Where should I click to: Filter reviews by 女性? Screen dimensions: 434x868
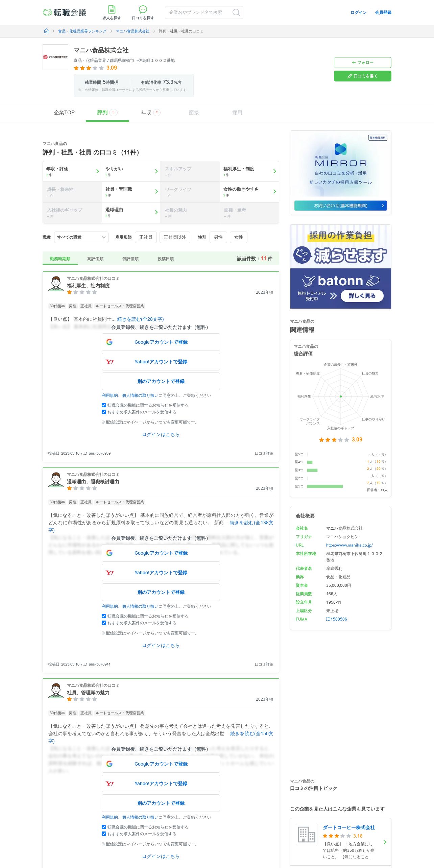(239, 237)
